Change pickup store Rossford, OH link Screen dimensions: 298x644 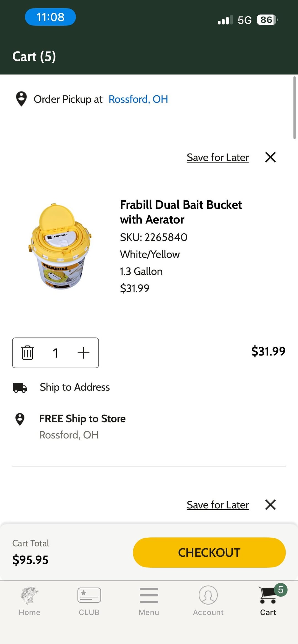point(138,99)
